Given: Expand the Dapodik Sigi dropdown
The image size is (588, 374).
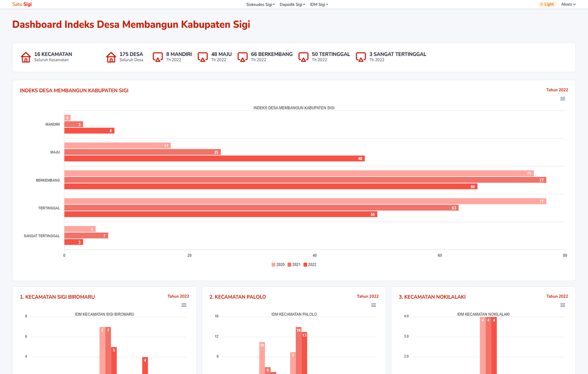Looking at the screenshot, I should pos(292,4).
